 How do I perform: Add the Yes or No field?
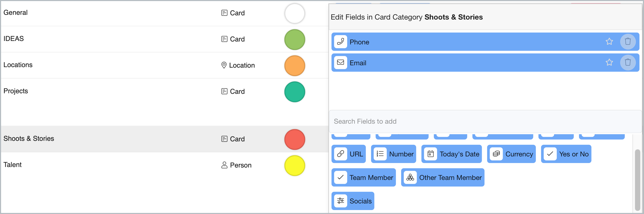566,154
